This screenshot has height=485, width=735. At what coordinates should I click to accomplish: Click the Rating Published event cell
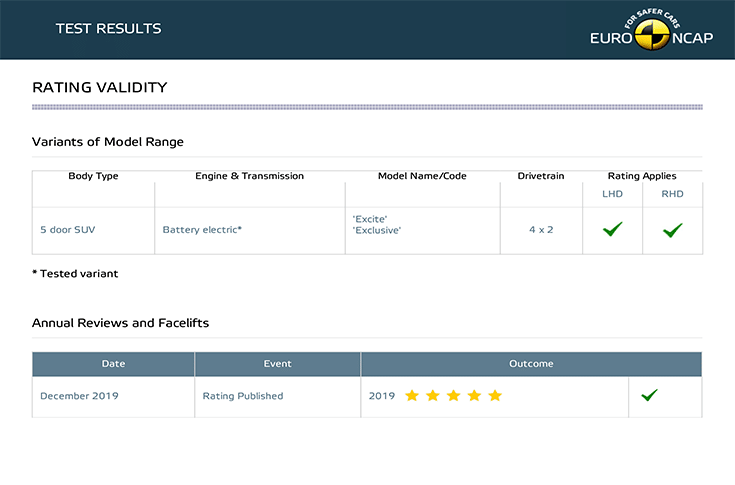[x=243, y=396]
